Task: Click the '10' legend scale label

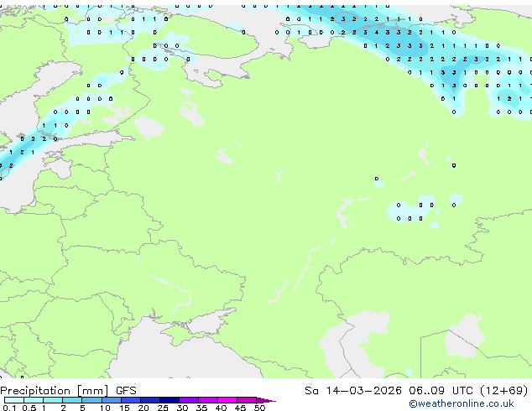Action: point(105,408)
